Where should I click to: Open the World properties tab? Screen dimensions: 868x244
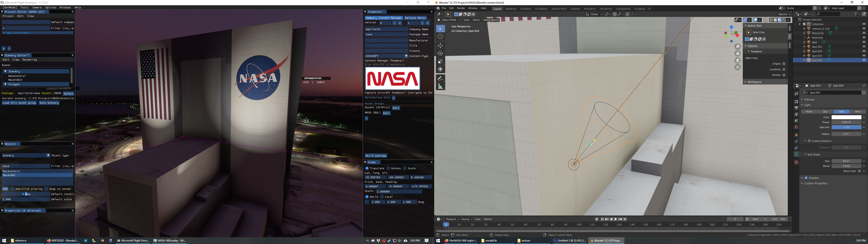pyautogui.click(x=796, y=127)
